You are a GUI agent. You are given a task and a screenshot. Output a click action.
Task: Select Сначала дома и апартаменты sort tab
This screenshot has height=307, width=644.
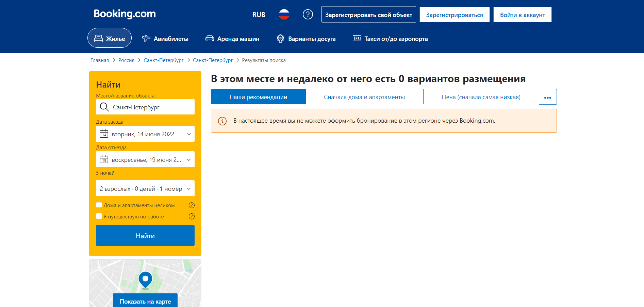364,97
